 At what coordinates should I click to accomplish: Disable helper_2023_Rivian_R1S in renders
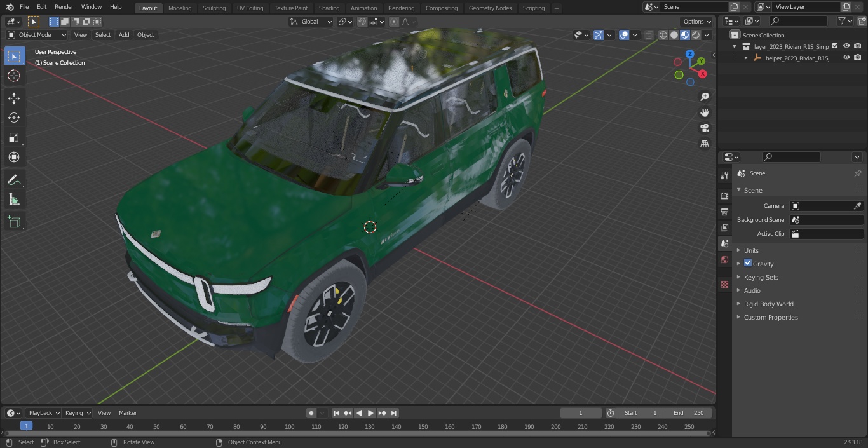pos(858,57)
